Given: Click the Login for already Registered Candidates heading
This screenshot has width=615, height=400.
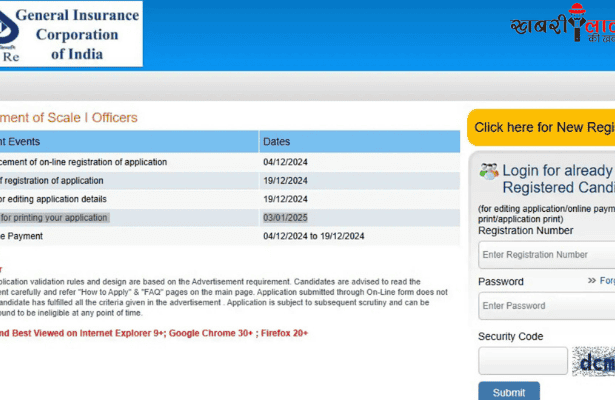Looking at the screenshot, I should pos(559,179).
